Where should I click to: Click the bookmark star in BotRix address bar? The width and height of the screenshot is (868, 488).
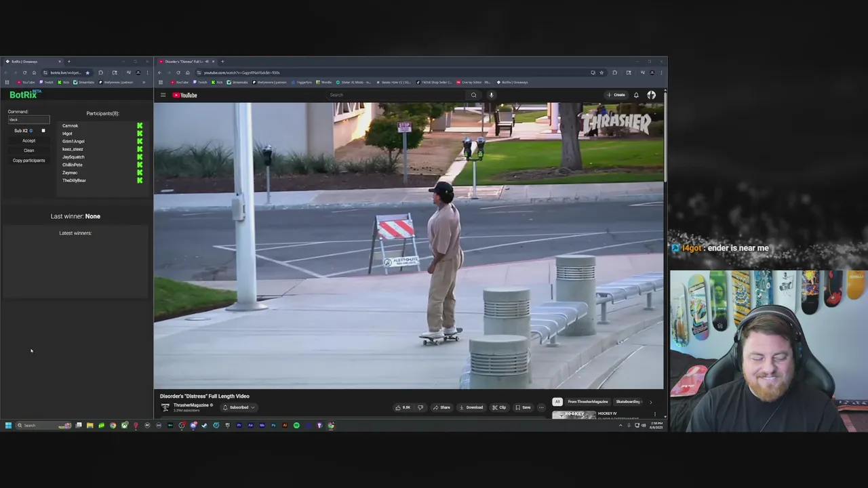(87, 73)
